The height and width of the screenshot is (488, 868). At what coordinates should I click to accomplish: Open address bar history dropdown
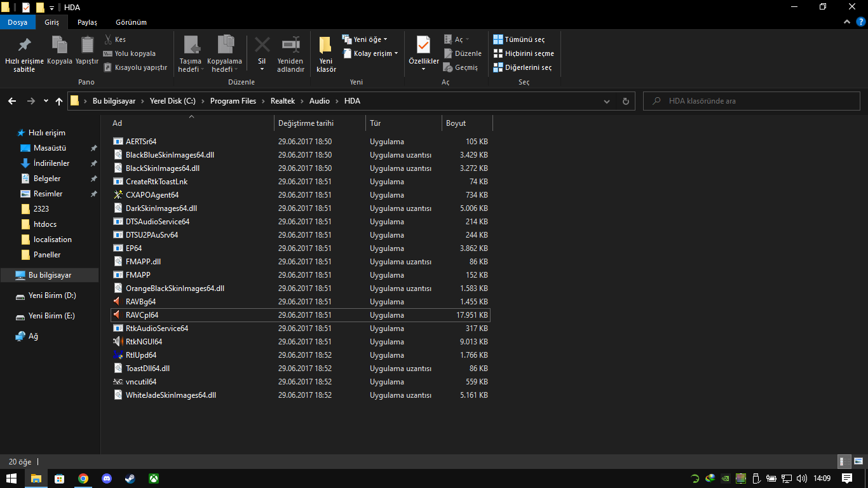pyautogui.click(x=607, y=101)
